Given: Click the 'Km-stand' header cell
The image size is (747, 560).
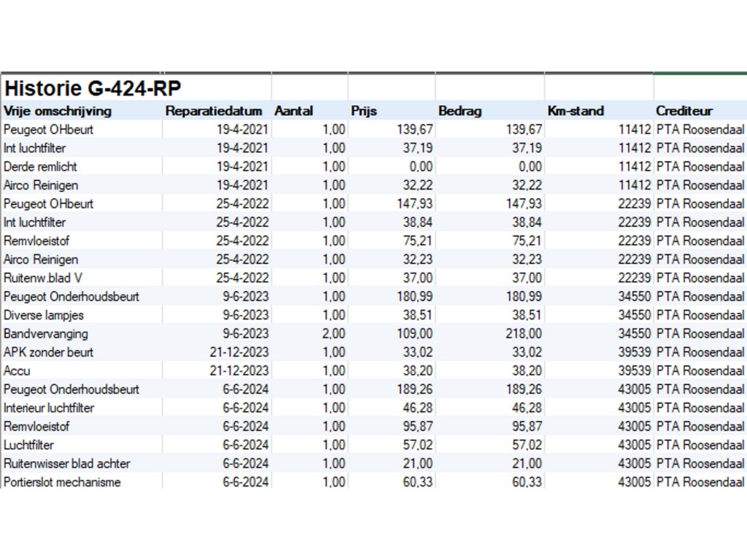Looking at the screenshot, I should (x=576, y=111).
